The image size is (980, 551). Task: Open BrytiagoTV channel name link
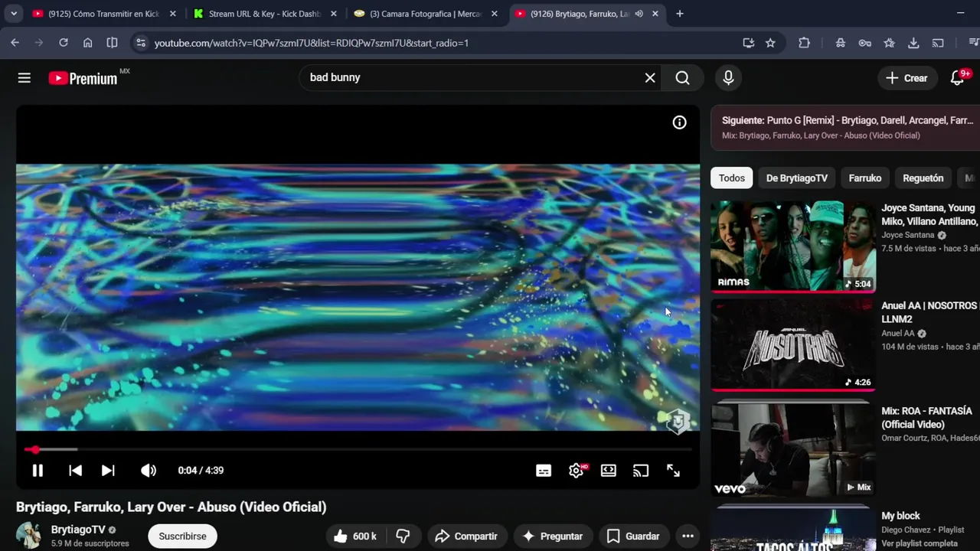tap(78, 530)
